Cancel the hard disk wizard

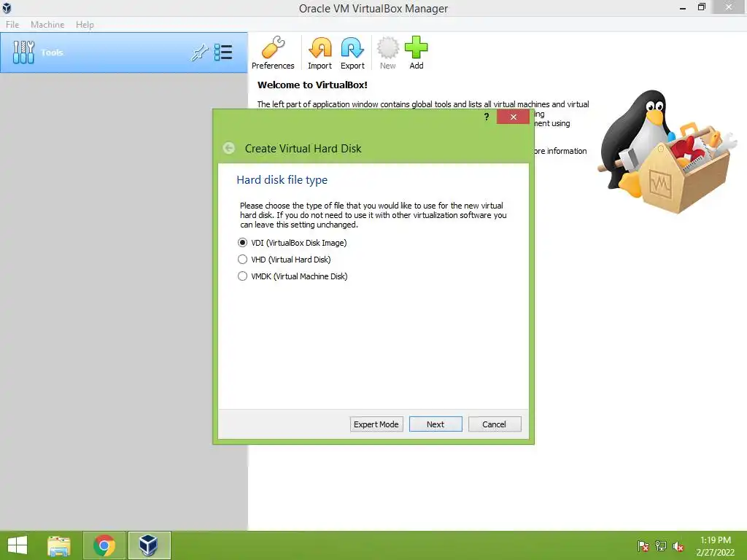(x=495, y=424)
